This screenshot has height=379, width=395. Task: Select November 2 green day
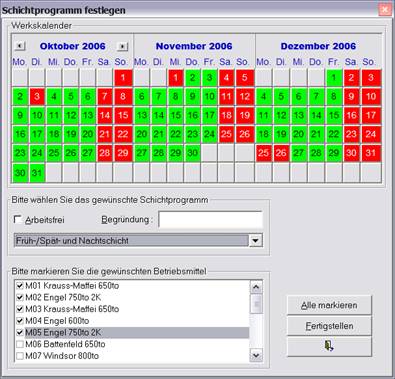(x=192, y=78)
